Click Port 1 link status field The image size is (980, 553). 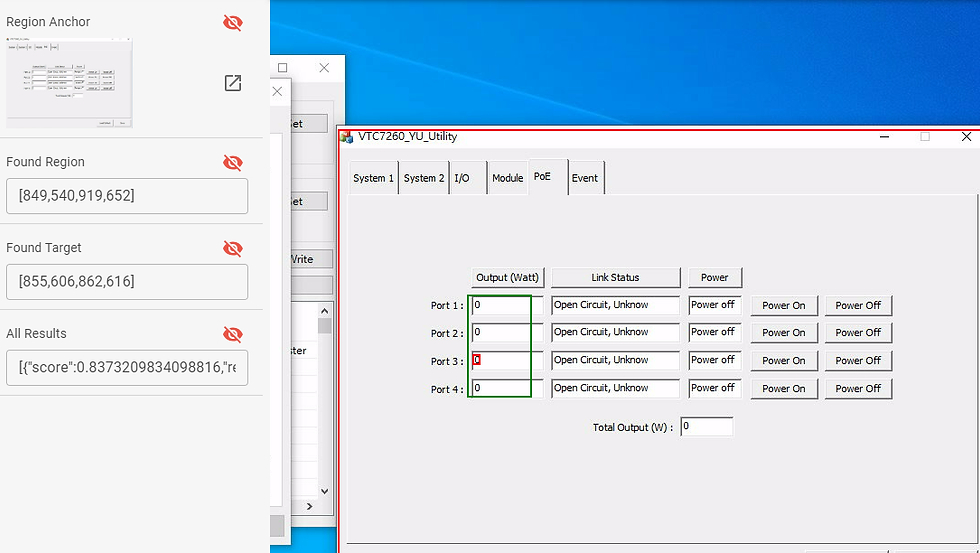pyautogui.click(x=616, y=305)
